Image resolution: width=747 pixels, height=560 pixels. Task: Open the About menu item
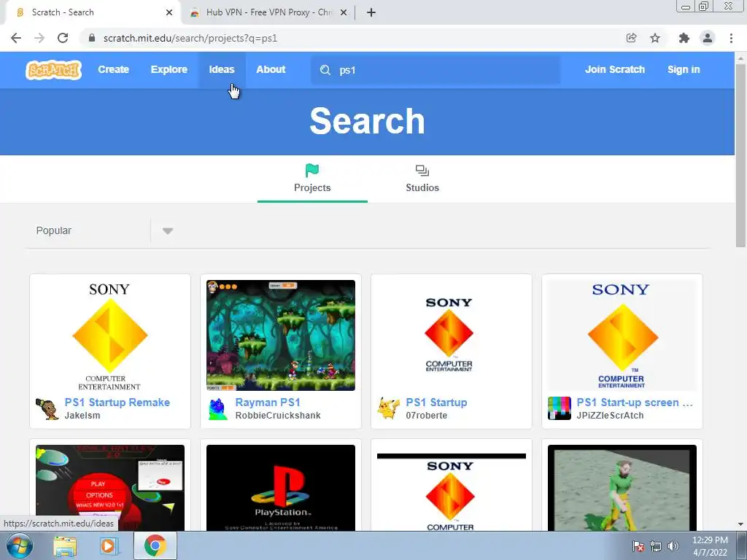tap(271, 69)
